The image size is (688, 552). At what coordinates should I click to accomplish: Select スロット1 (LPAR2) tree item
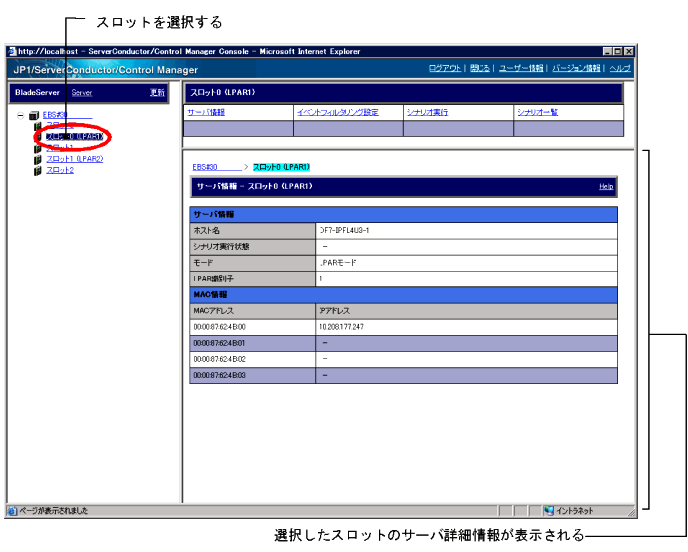[74, 159]
